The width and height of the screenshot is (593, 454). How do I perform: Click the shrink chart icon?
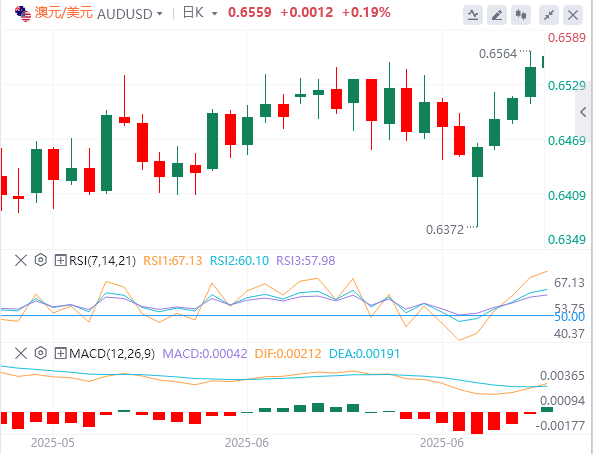549,15
